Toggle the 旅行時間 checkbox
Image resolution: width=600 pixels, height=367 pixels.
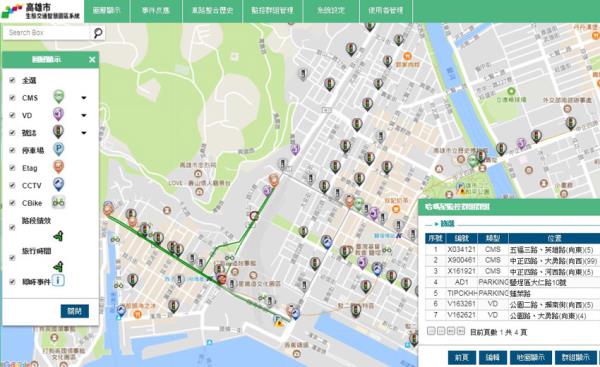pyautogui.click(x=12, y=258)
